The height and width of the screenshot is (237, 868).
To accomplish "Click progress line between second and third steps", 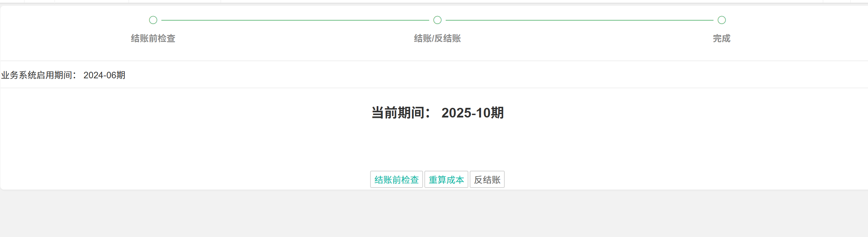I will [x=580, y=20].
